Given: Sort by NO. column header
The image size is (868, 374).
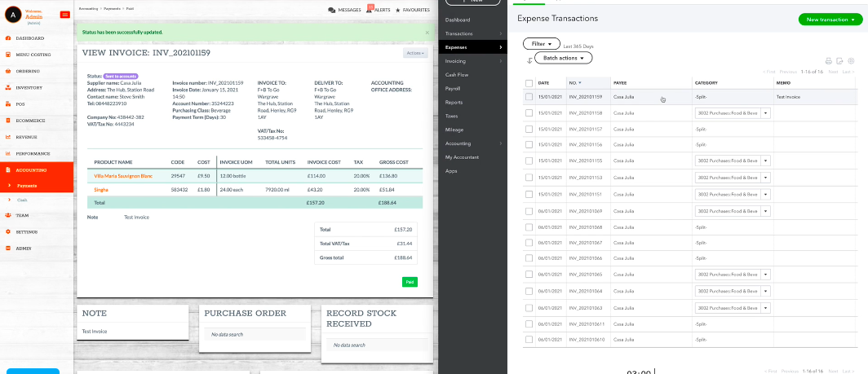Looking at the screenshot, I should (575, 83).
